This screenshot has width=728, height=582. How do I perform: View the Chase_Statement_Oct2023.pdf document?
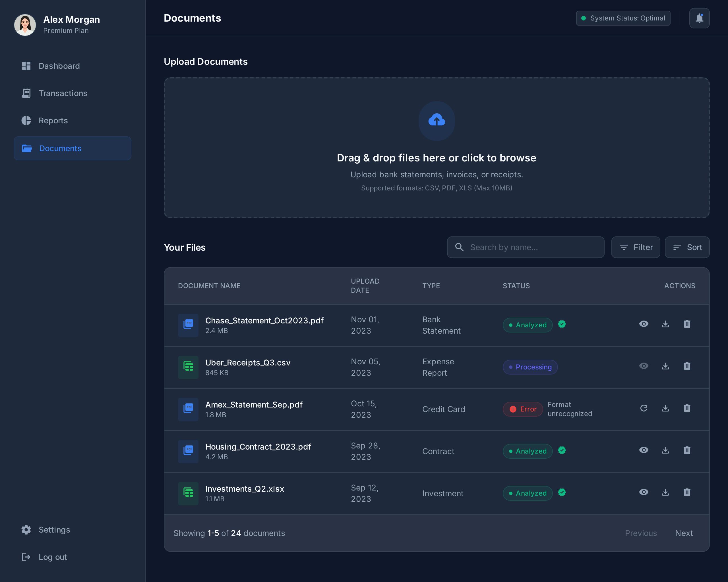click(x=644, y=324)
